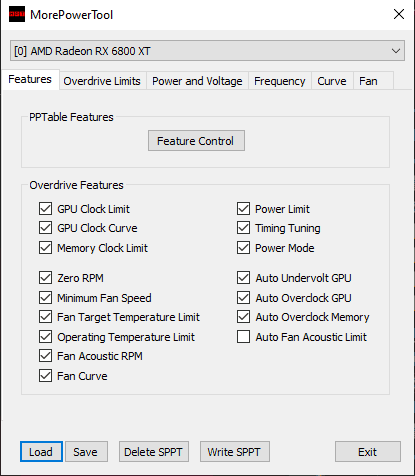Disable the Power Limit checkbox

pyautogui.click(x=244, y=209)
